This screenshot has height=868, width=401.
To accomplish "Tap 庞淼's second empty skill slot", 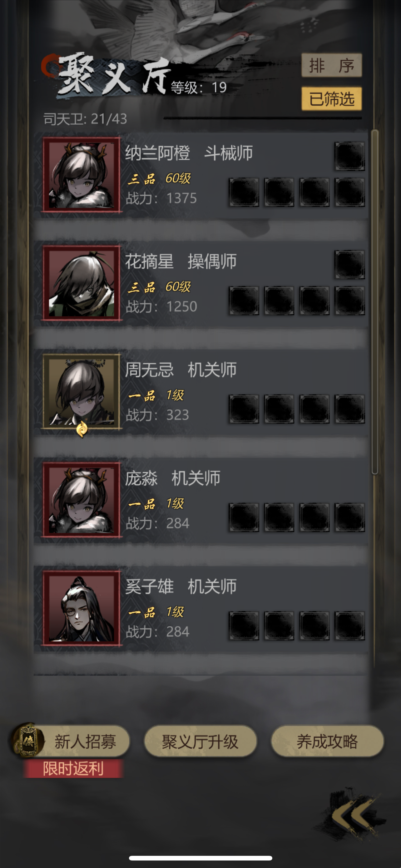I will (x=279, y=517).
